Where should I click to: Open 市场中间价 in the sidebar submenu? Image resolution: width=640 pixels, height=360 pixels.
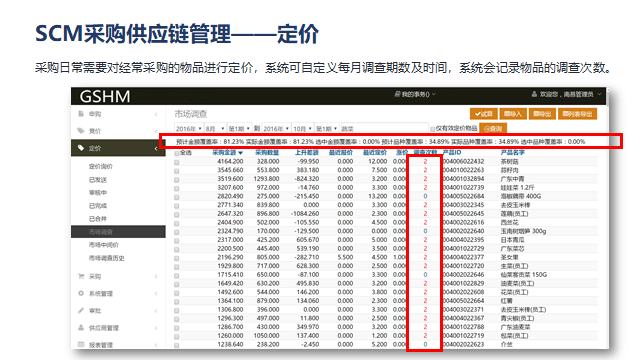(104, 245)
